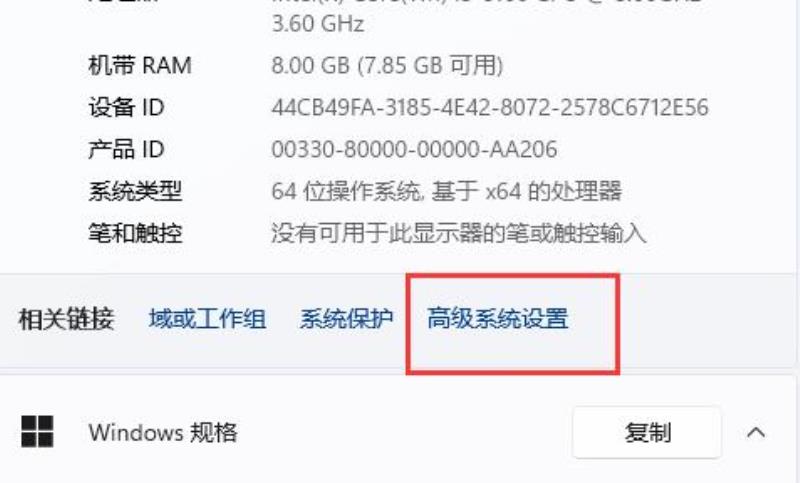Open the 域或工作组 link
This screenshot has width=800, height=483.
tap(207, 319)
